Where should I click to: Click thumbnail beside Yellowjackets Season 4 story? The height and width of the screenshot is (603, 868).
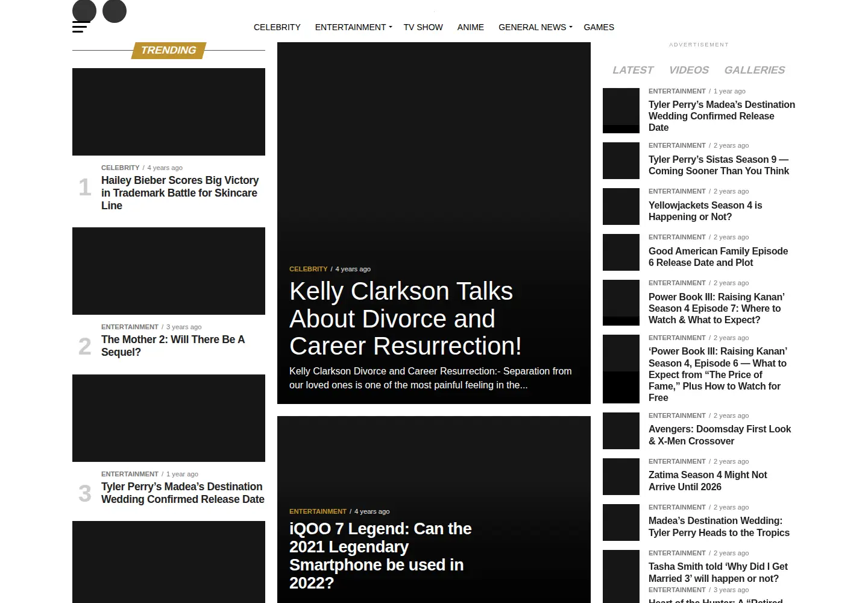[621, 206]
